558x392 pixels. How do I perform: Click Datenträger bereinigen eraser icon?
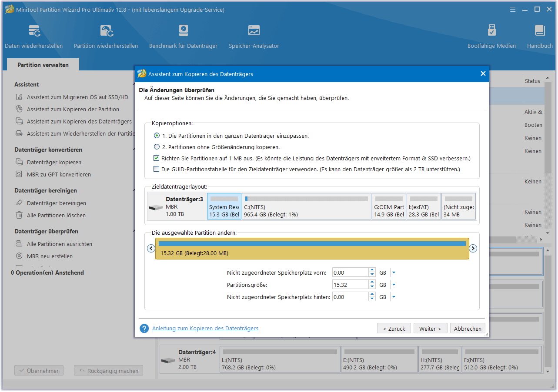coord(19,203)
